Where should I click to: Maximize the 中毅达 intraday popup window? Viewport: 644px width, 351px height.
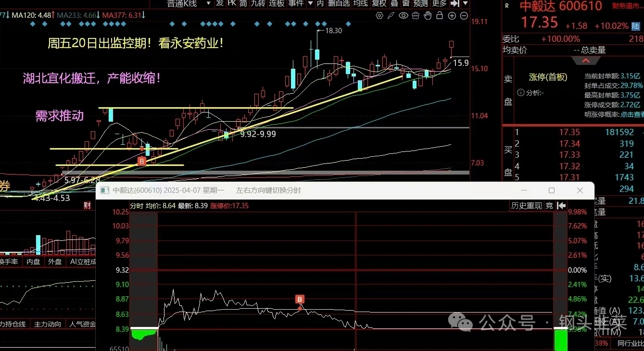[552, 190]
